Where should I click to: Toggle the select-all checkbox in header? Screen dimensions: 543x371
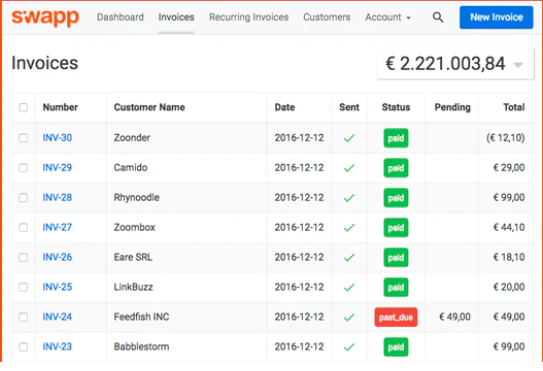click(x=23, y=107)
